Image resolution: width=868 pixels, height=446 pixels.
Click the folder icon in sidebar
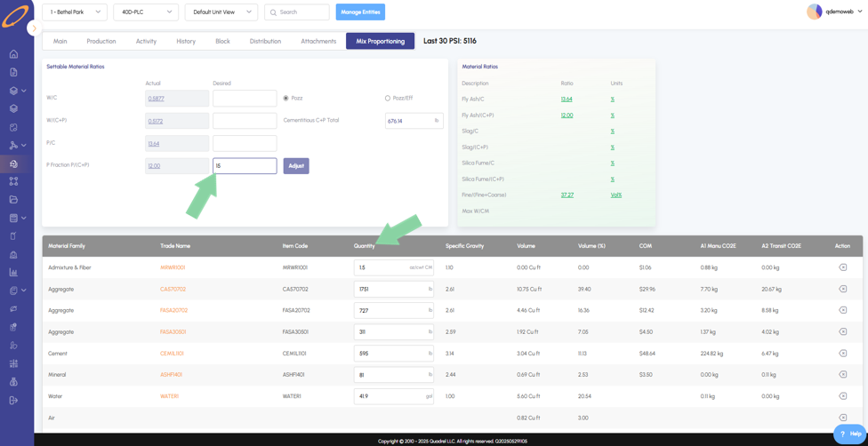14,199
